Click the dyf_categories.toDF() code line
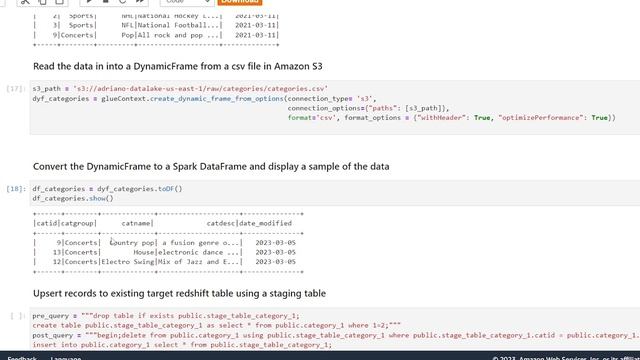 pyautogui.click(x=107, y=189)
